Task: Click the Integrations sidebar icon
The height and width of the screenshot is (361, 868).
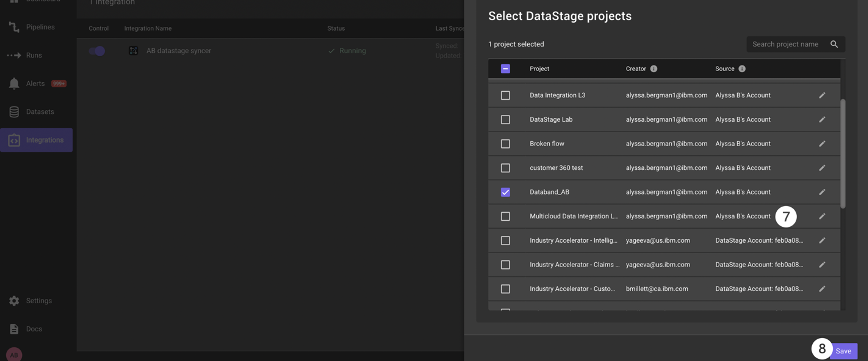Action: tap(13, 140)
